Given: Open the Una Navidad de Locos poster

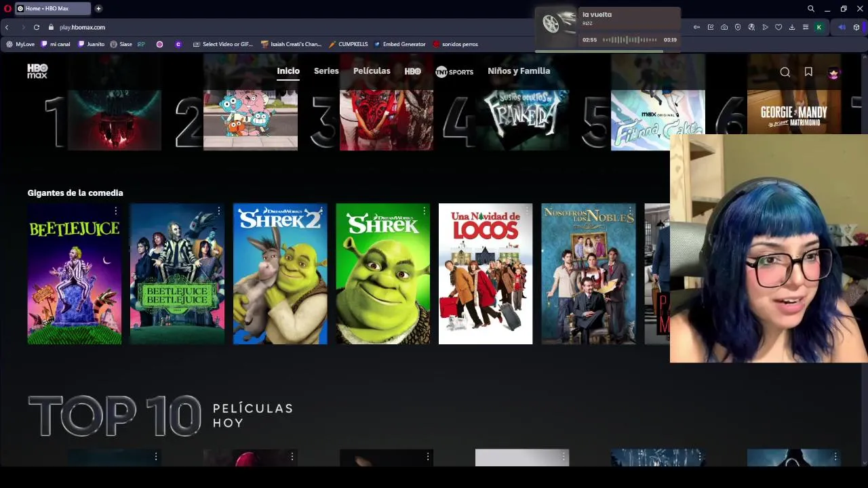Looking at the screenshot, I should coord(486,274).
